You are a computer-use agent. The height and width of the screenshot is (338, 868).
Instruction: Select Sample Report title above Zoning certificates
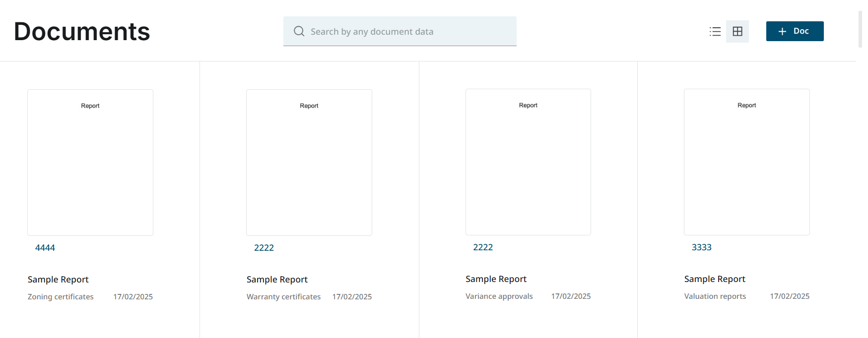point(58,280)
